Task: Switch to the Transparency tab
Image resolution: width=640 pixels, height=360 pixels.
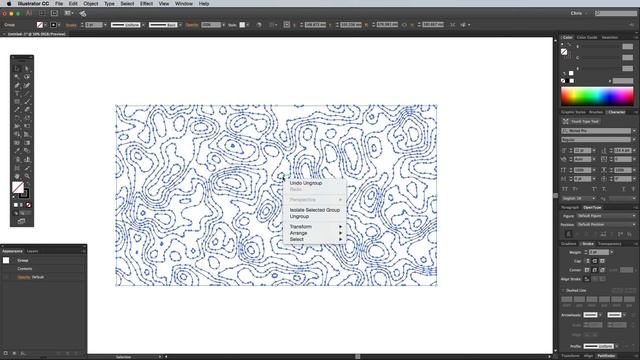Action: click(609, 244)
